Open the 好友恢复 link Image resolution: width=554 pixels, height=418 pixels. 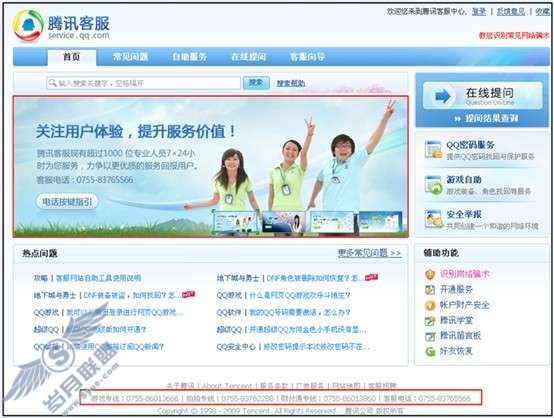[x=456, y=351]
